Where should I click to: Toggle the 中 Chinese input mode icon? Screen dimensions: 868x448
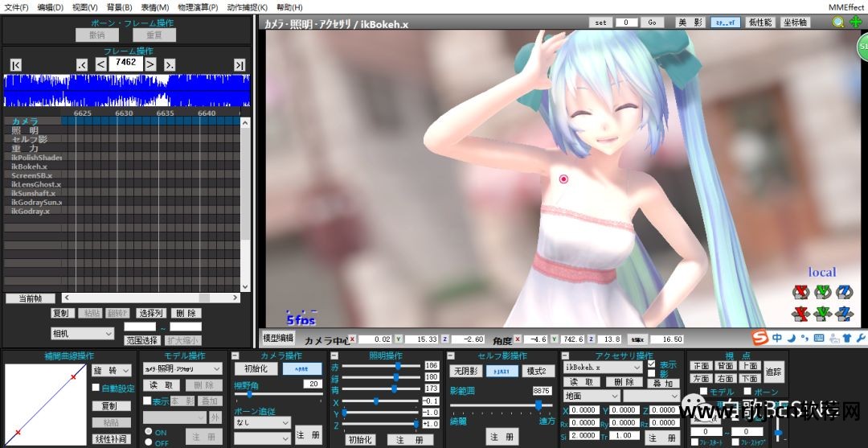pyautogui.click(x=777, y=338)
